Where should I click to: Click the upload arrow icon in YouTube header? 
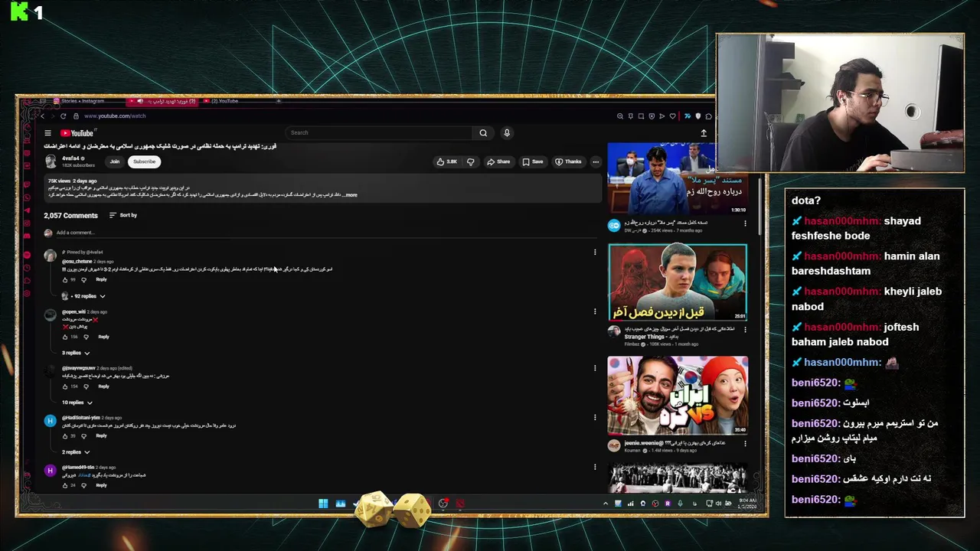704,133
